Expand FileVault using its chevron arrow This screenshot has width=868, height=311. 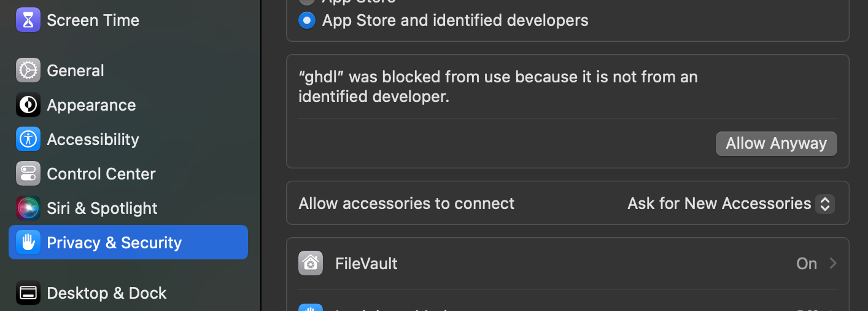pos(833,264)
